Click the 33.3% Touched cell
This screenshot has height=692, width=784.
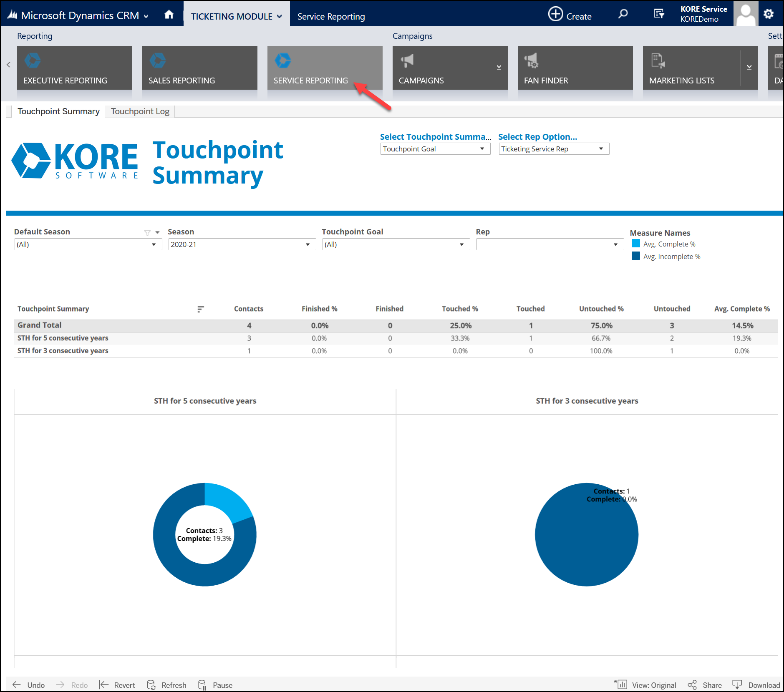[x=460, y=338]
